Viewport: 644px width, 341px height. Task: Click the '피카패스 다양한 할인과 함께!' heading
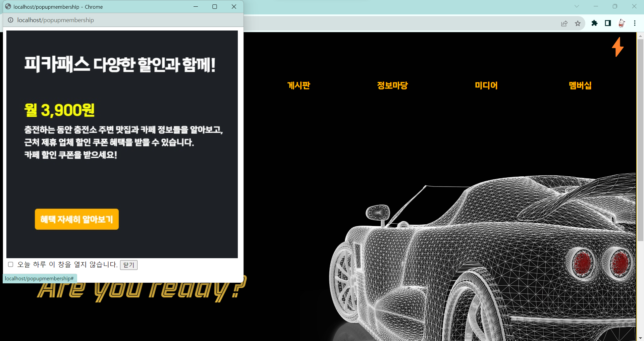coord(120,64)
